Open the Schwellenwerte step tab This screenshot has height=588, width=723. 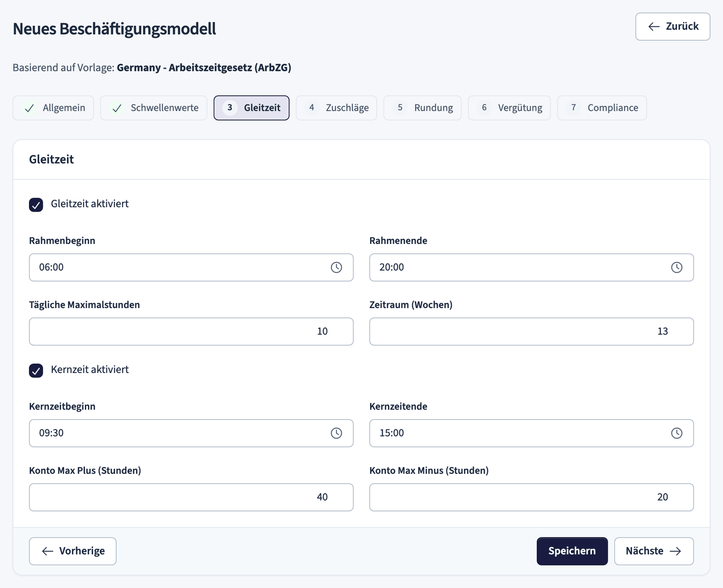(x=154, y=108)
